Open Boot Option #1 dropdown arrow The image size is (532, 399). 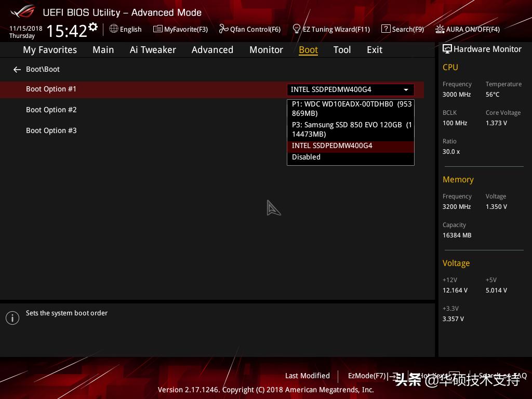[406, 89]
